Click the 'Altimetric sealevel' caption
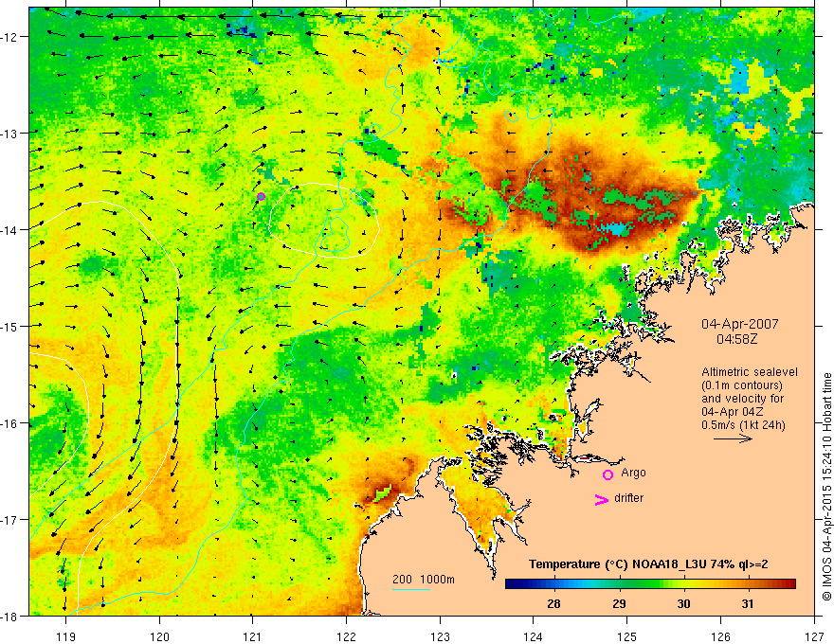This screenshot has width=834, height=644. [x=750, y=372]
